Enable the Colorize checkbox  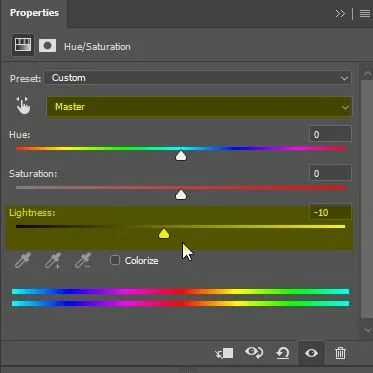pyautogui.click(x=115, y=260)
